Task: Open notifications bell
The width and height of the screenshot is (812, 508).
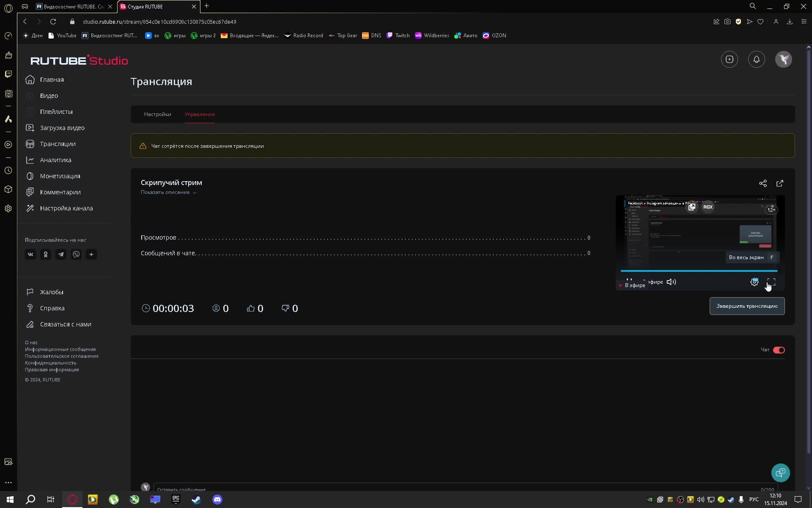Action: [x=756, y=60]
